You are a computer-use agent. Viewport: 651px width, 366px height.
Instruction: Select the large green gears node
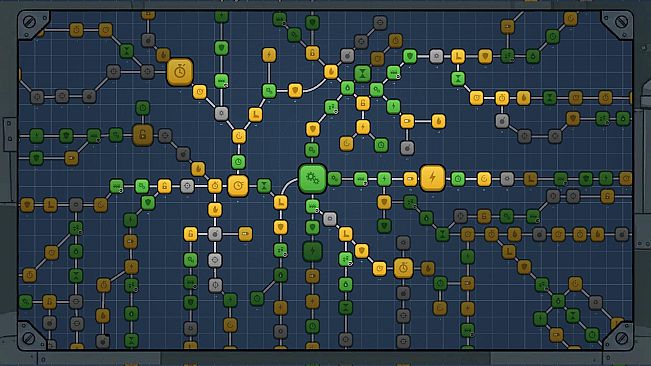pos(312,178)
